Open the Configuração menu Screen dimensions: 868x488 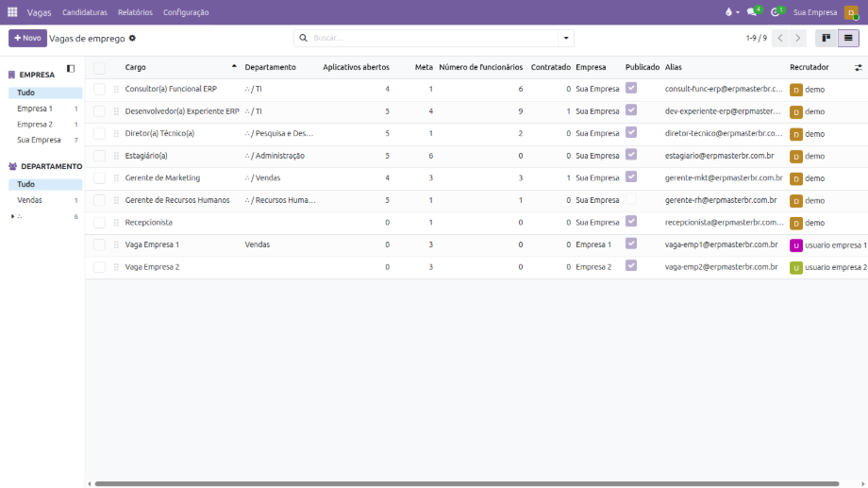(x=186, y=12)
